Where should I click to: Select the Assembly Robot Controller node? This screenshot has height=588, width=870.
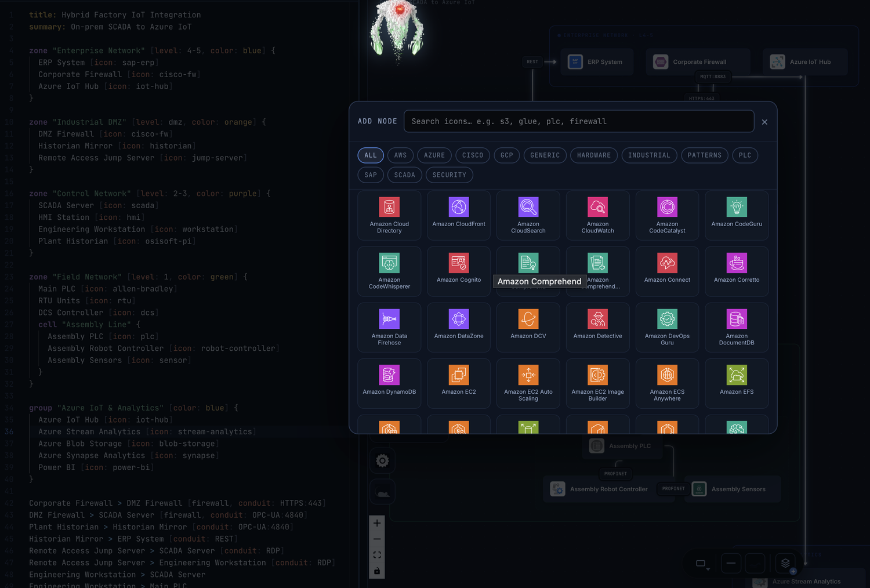pyautogui.click(x=601, y=489)
